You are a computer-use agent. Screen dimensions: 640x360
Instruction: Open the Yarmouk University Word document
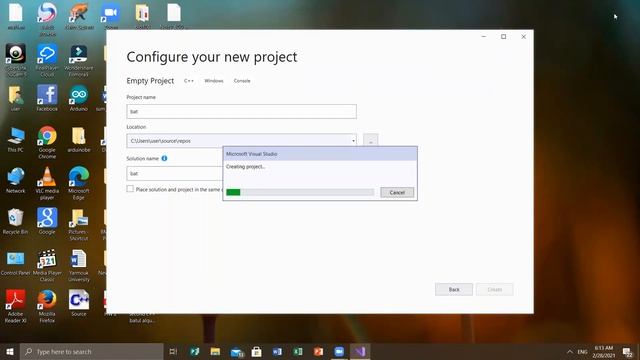78,265
